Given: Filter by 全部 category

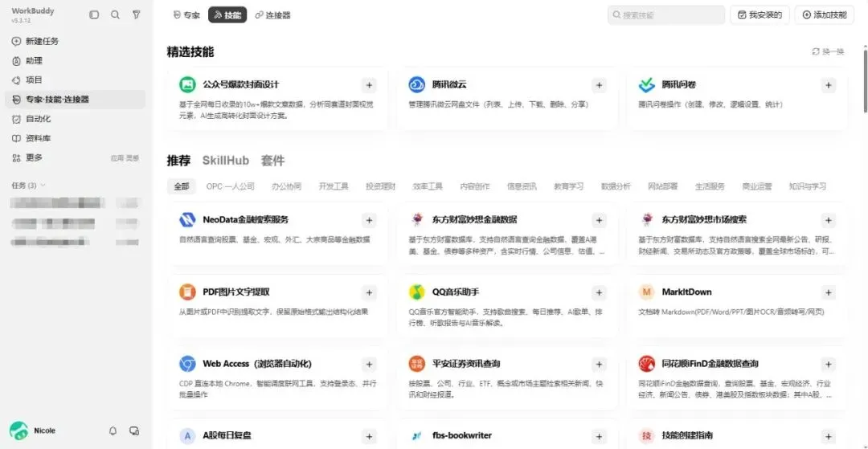Looking at the screenshot, I should pos(182,186).
